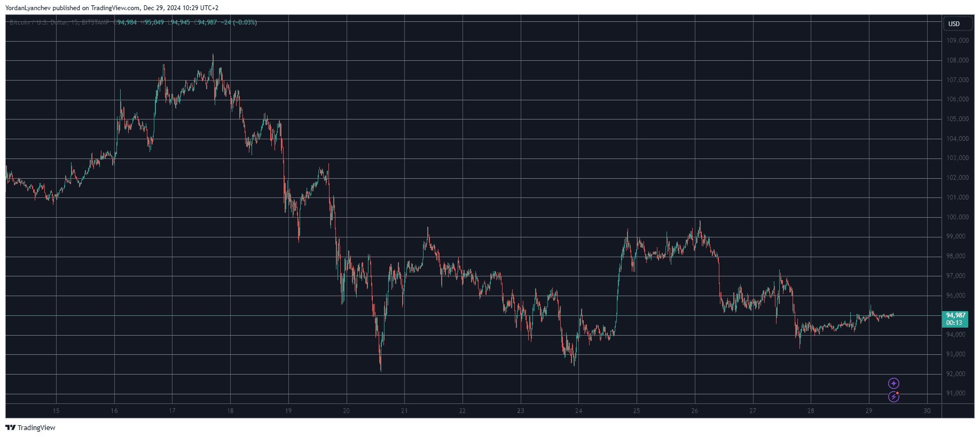Open the USD currency selector
Image resolution: width=980 pixels, height=437 pixels.
(x=957, y=23)
